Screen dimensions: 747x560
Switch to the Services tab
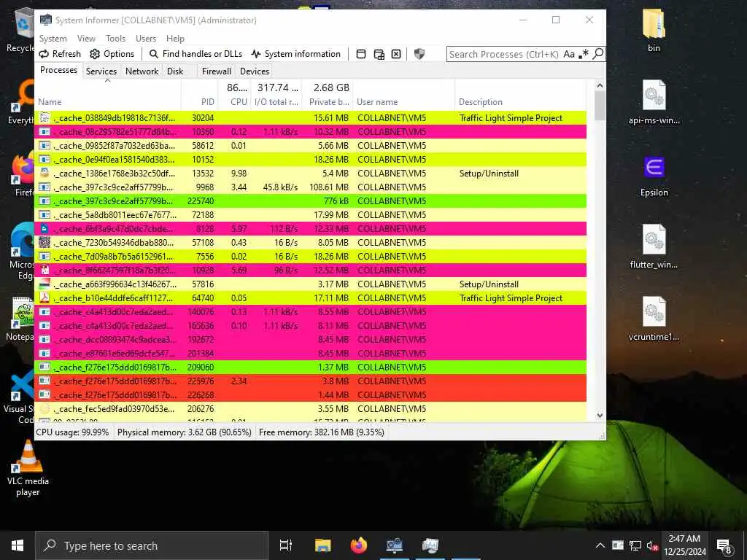click(101, 71)
